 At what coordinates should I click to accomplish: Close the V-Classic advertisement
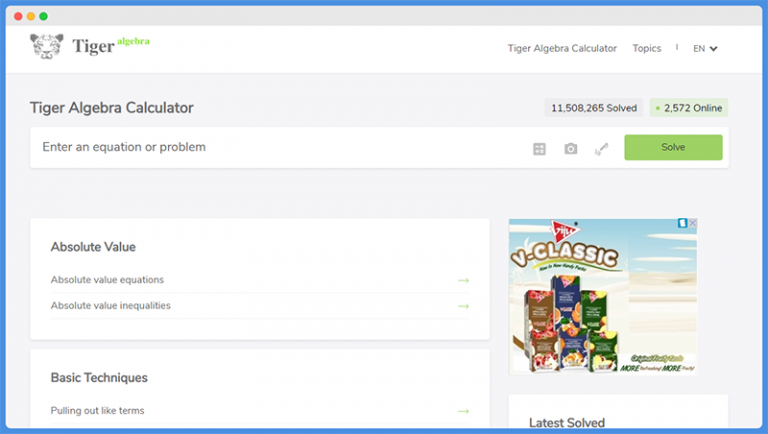click(x=693, y=223)
